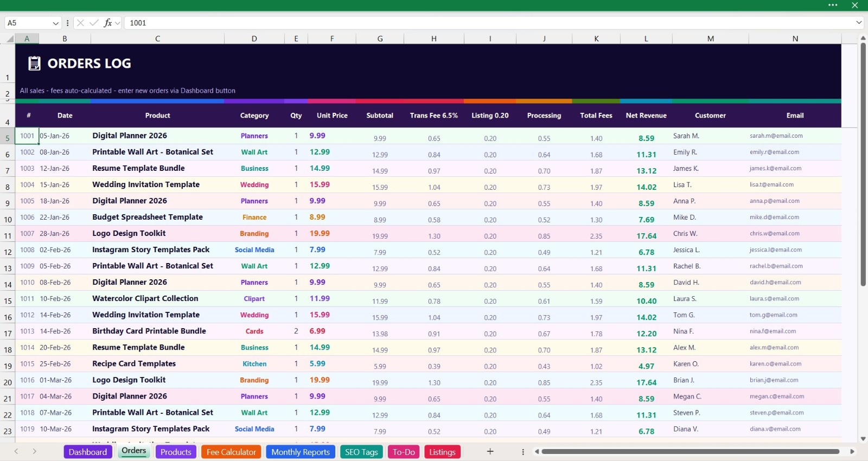Screen dimensions: 868x461
Task: Switch to the SEO Tags tab
Action: coord(361,452)
